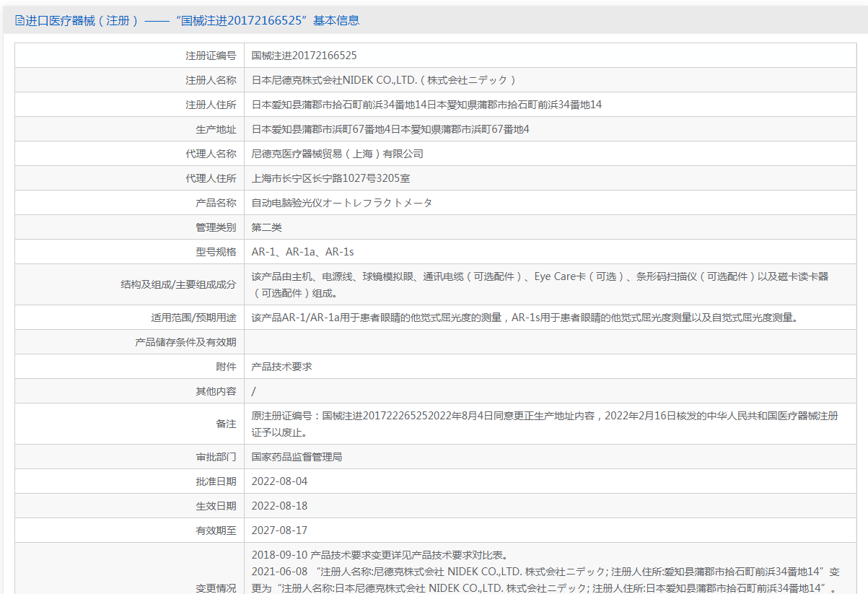The width and height of the screenshot is (868, 594).
Task: Click the label 注册人名称
Action: click(211, 80)
